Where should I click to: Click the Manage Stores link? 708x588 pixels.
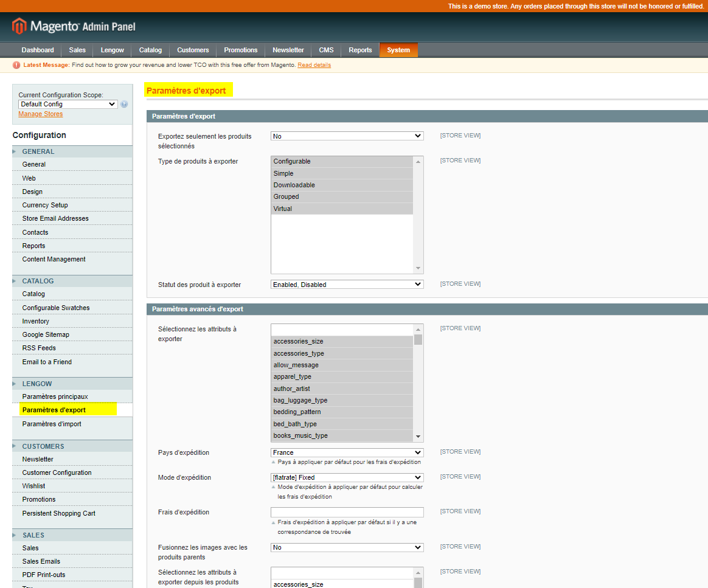[x=41, y=114]
